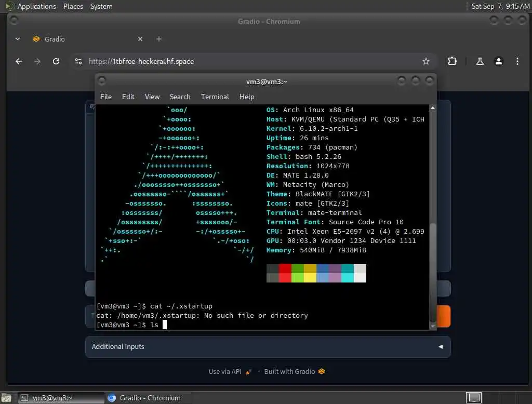Open a new tab with plus button

[x=159, y=39]
